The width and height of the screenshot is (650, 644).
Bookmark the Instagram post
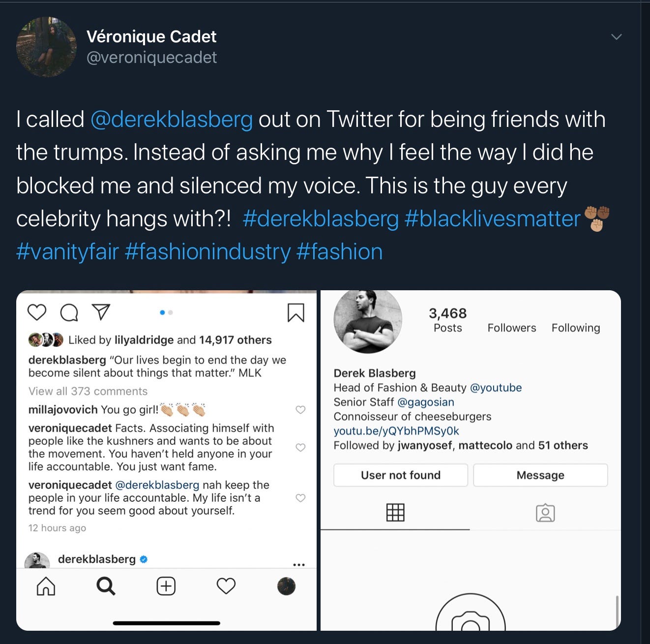click(296, 312)
